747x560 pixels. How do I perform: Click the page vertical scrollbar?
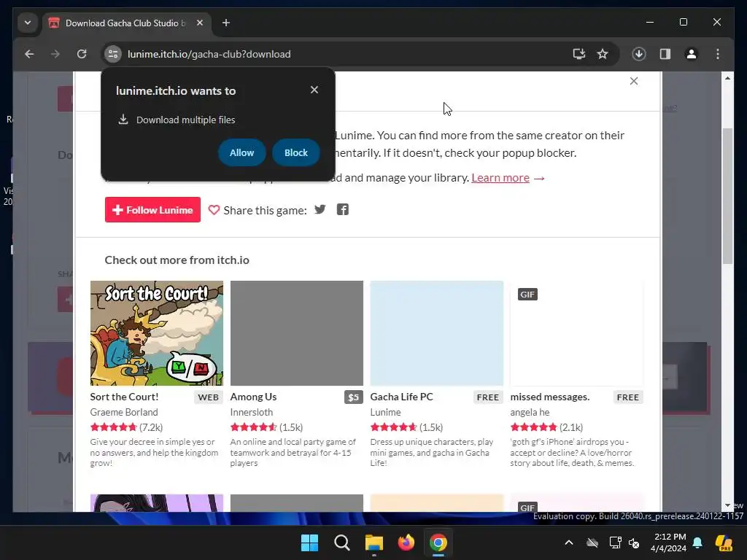pos(727,195)
